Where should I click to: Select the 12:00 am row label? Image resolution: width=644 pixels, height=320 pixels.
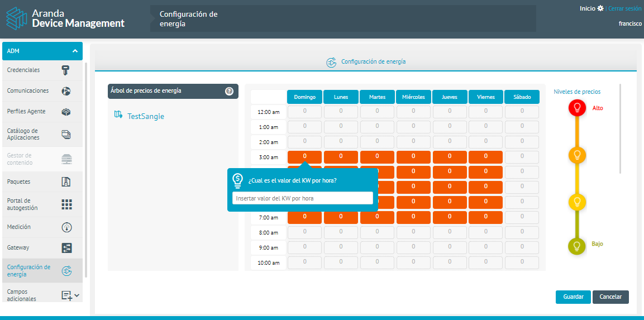(x=268, y=112)
